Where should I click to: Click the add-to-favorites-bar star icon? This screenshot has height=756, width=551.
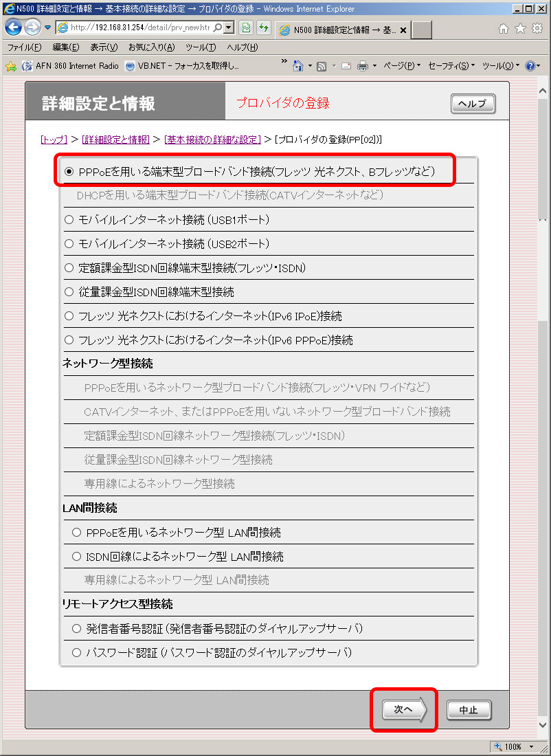pyautogui.click(x=10, y=66)
